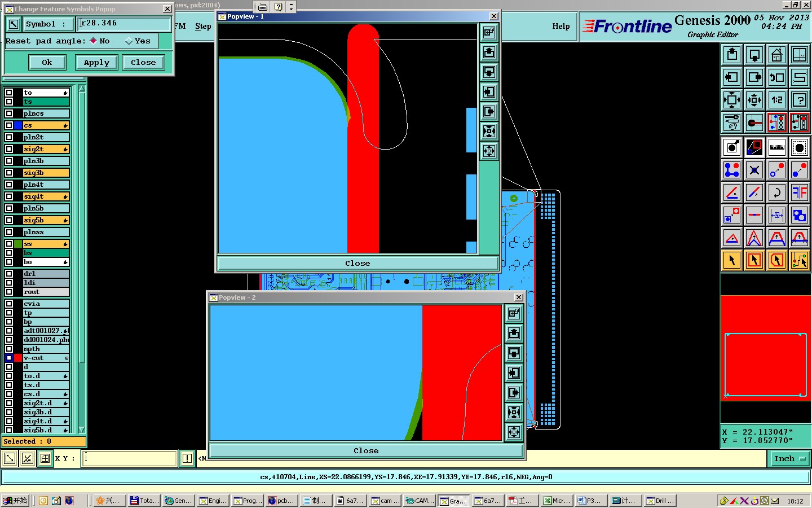
Task: Click the Apply button in Symbols popup
Action: [x=96, y=62]
